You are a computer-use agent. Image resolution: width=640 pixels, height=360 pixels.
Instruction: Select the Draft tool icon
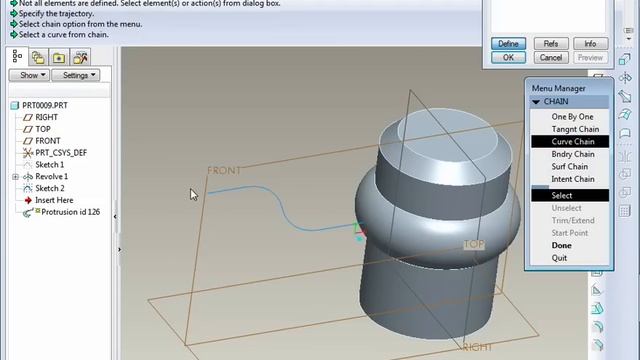(597, 308)
